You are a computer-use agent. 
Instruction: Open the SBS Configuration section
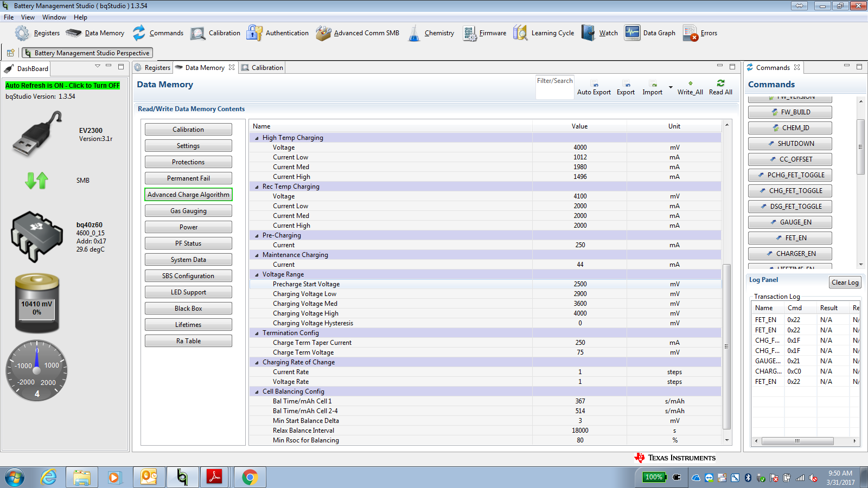(188, 276)
